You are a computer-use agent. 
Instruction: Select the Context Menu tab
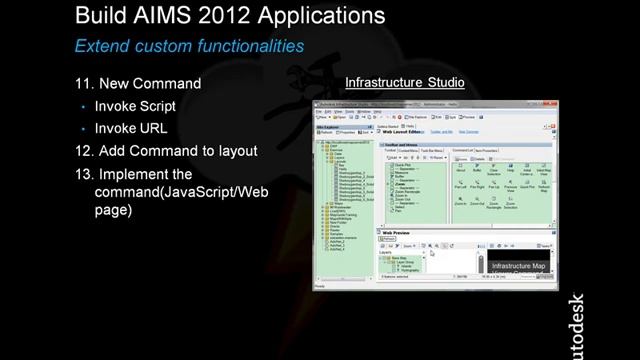click(x=408, y=151)
